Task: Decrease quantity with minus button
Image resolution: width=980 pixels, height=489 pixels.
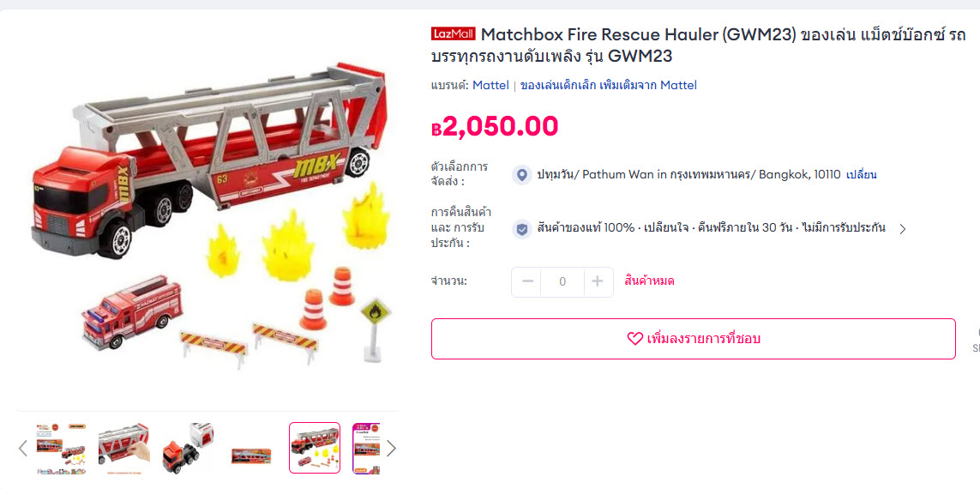Action: click(527, 281)
